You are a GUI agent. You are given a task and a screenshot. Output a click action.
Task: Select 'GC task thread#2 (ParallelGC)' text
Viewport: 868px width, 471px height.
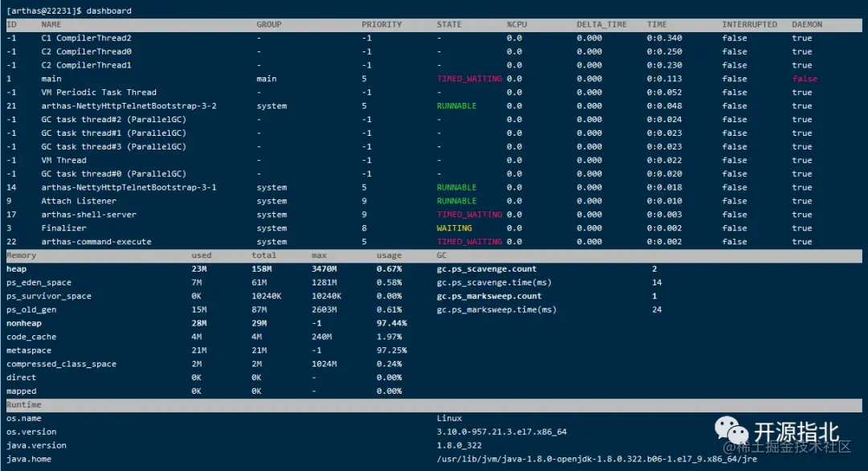coord(113,119)
